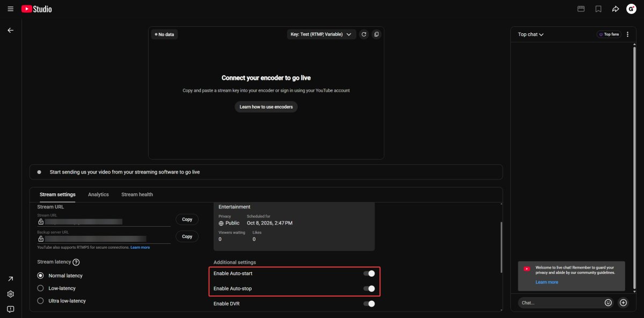The width and height of the screenshot is (644, 318).
Task: Toggle Enable DVR switch
Action: coord(369,303)
